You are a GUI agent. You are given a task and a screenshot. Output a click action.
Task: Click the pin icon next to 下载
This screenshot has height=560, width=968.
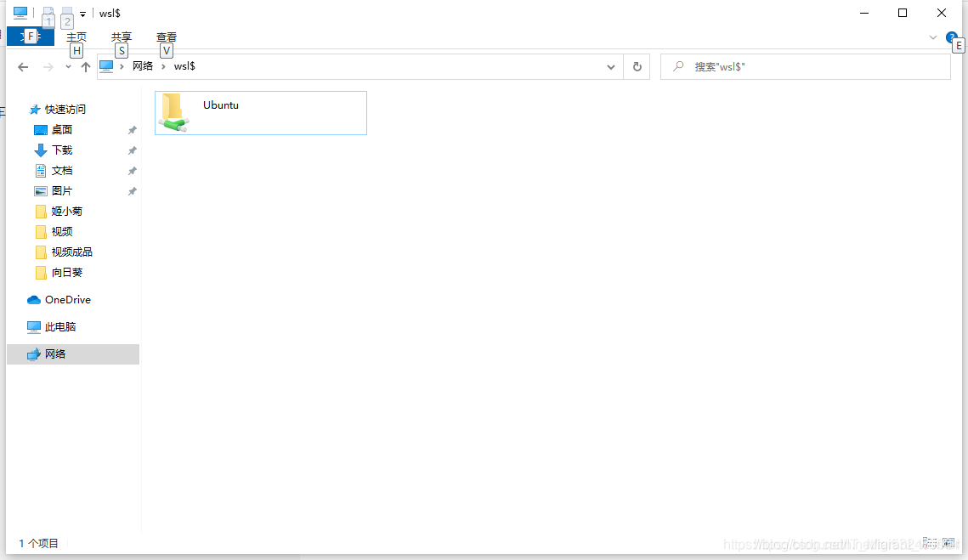132,150
